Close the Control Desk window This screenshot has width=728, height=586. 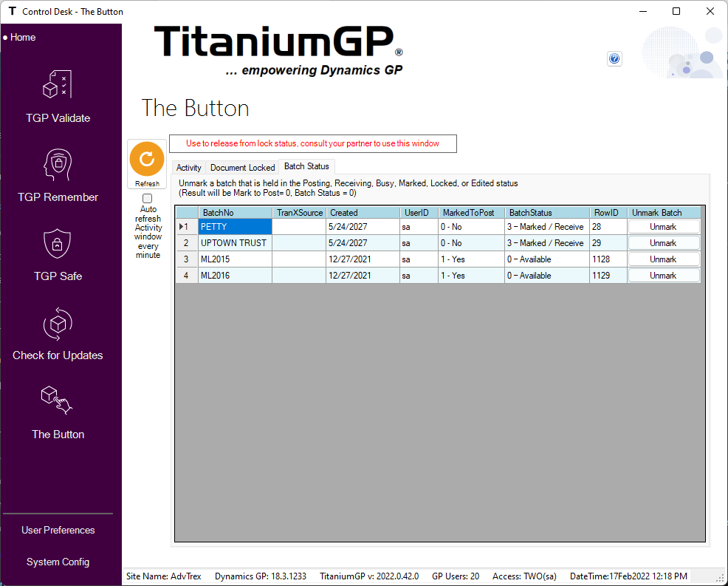(x=710, y=11)
